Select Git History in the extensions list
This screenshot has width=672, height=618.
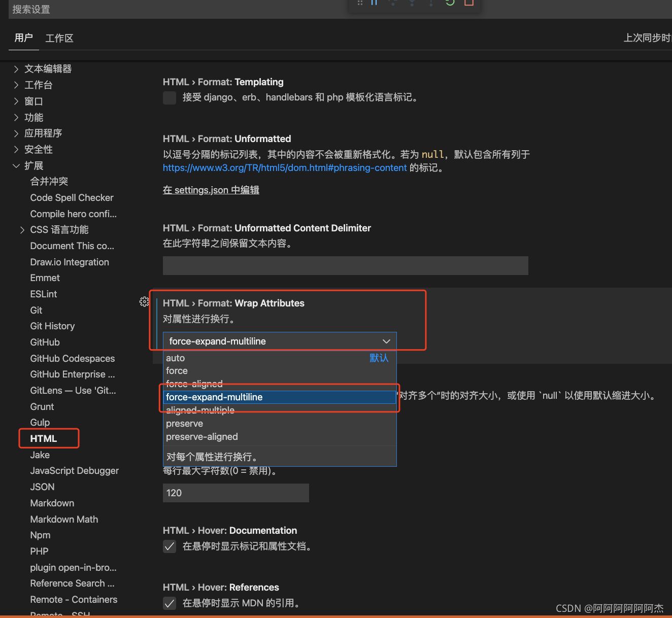52,326
